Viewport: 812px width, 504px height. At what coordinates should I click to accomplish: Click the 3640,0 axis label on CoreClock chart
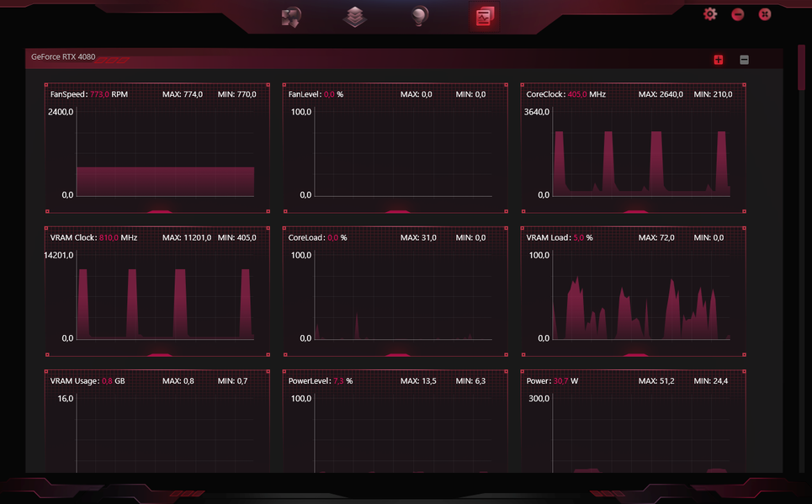537,112
